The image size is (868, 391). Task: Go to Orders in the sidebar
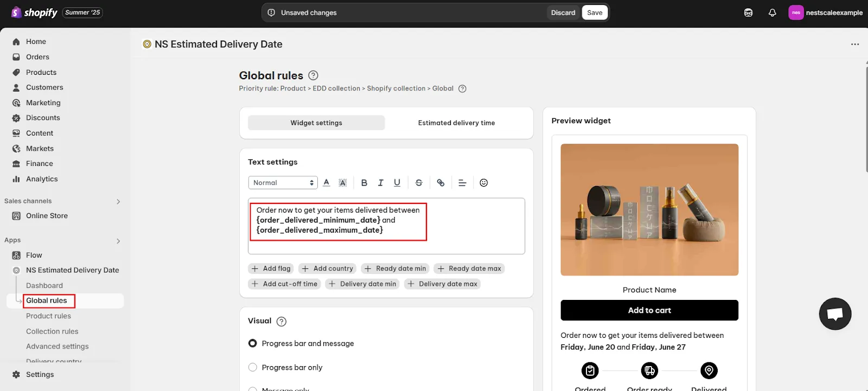37,57
